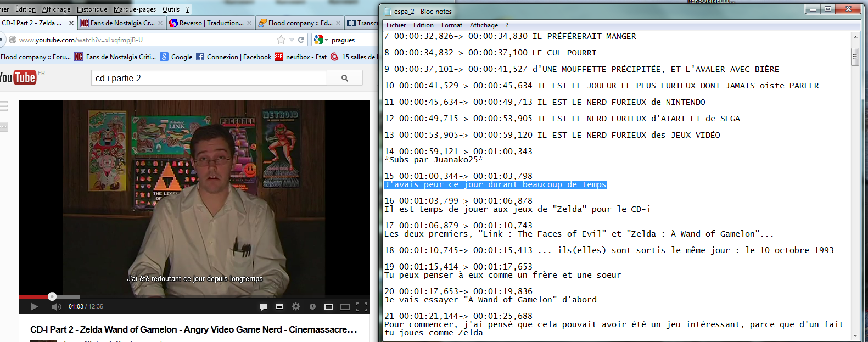Open Notepad ? help menu
The height and width of the screenshot is (342, 868).
[x=507, y=25]
